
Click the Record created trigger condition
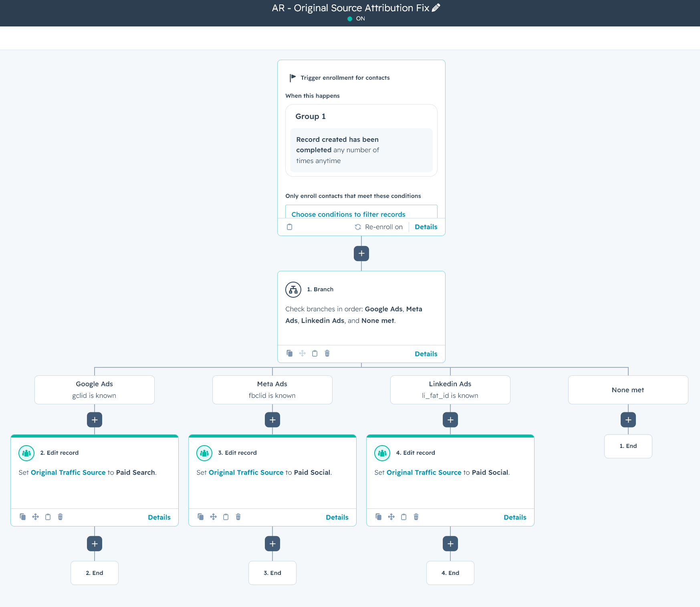pos(361,150)
